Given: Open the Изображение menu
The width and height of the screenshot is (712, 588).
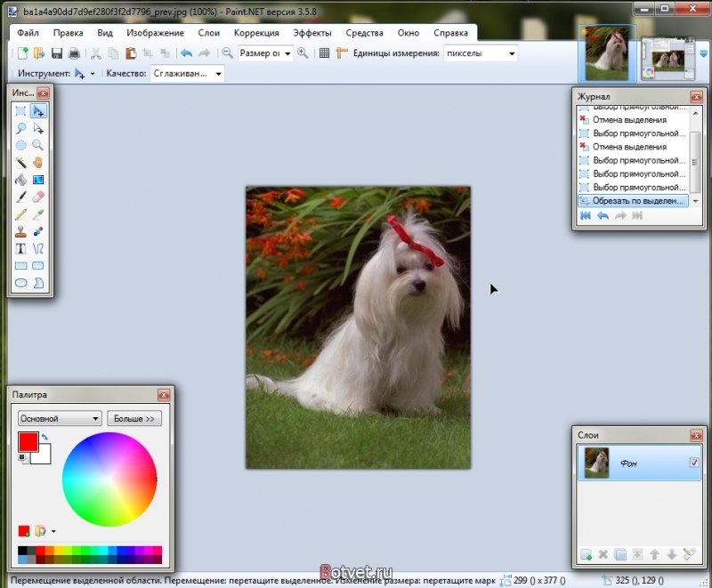Looking at the screenshot, I should click(155, 33).
